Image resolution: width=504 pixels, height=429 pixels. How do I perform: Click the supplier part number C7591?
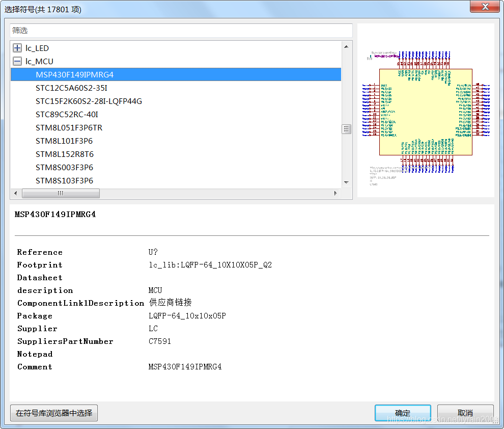160,341
